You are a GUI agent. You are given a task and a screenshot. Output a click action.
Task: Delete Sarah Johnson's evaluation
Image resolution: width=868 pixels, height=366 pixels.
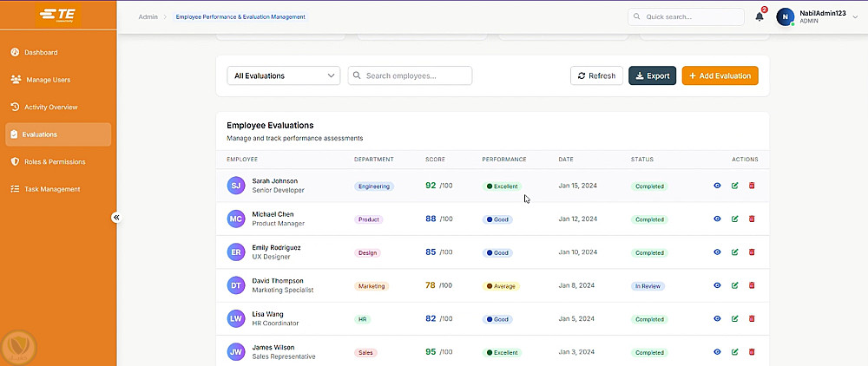(752, 186)
